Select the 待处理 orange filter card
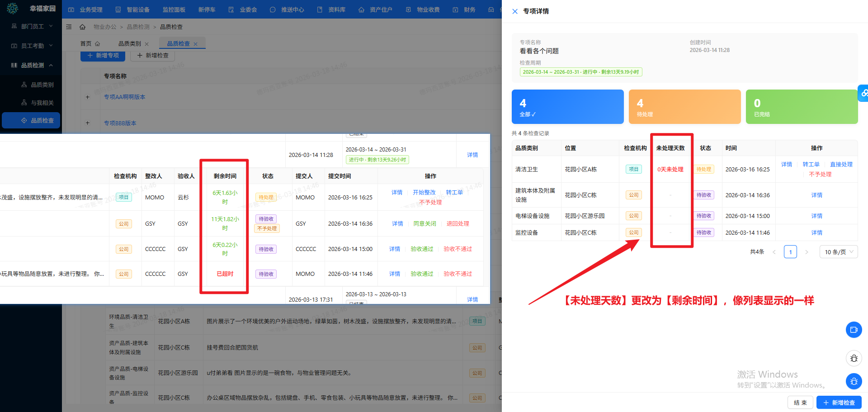Image resolution: width=868 pixels, height=412 pixels. [x=684, y=107]
